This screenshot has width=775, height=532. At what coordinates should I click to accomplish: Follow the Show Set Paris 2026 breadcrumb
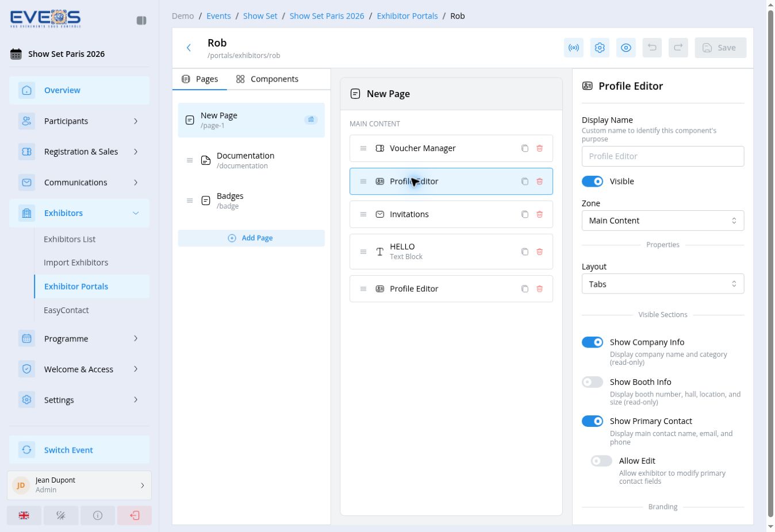[x=327, y=16]
